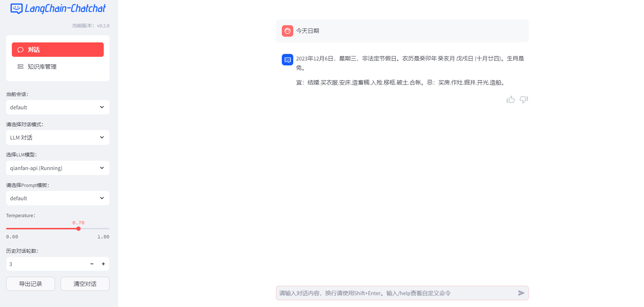Click the 请选择对话模式 label
The image size is (644, 307).
tap(25, 124)
